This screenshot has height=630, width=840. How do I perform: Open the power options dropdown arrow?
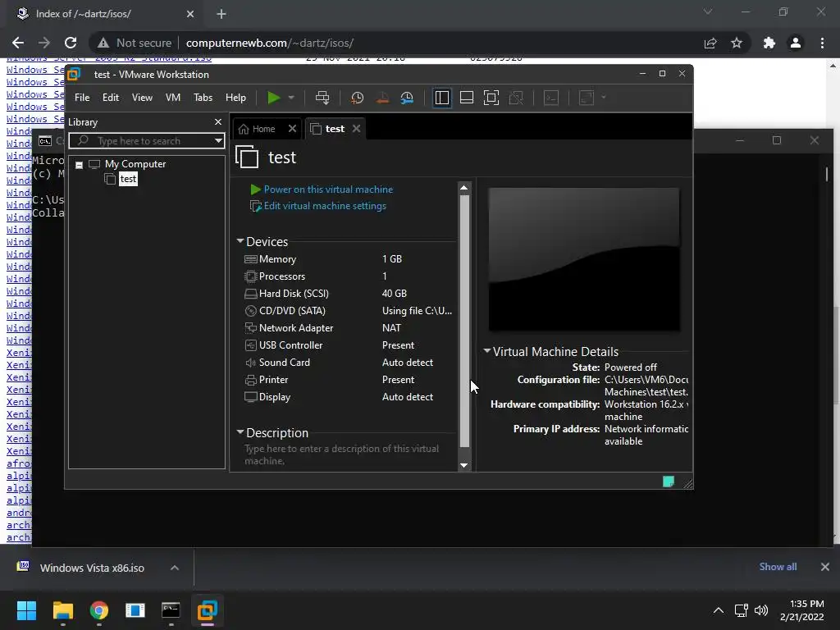click(x=291, y=98)
